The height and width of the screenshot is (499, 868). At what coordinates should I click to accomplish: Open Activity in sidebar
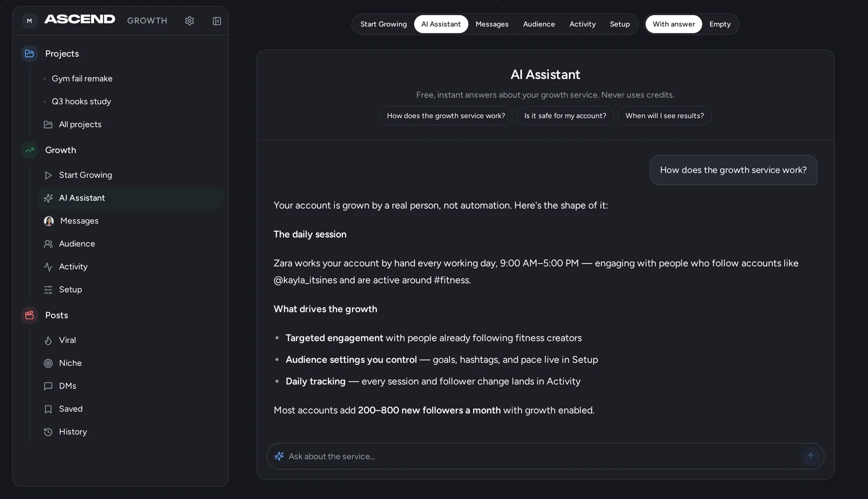[131, 267]
